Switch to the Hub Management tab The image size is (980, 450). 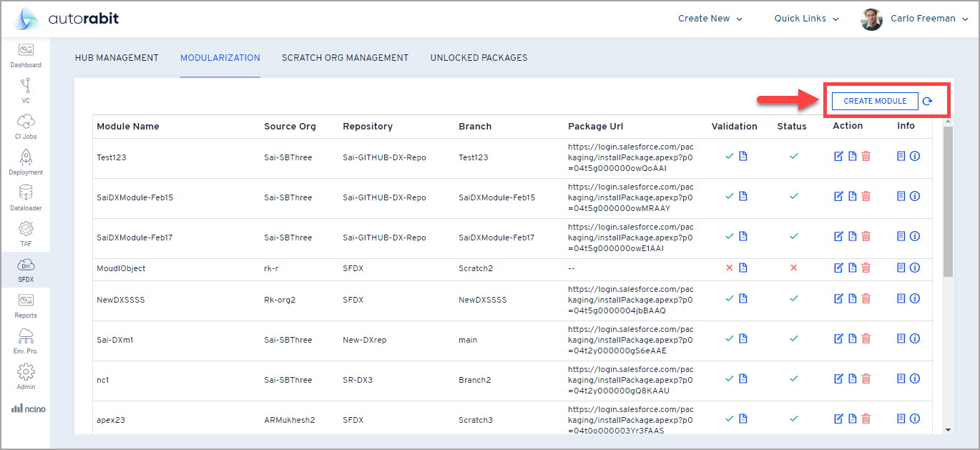click(x=117, y=58)
